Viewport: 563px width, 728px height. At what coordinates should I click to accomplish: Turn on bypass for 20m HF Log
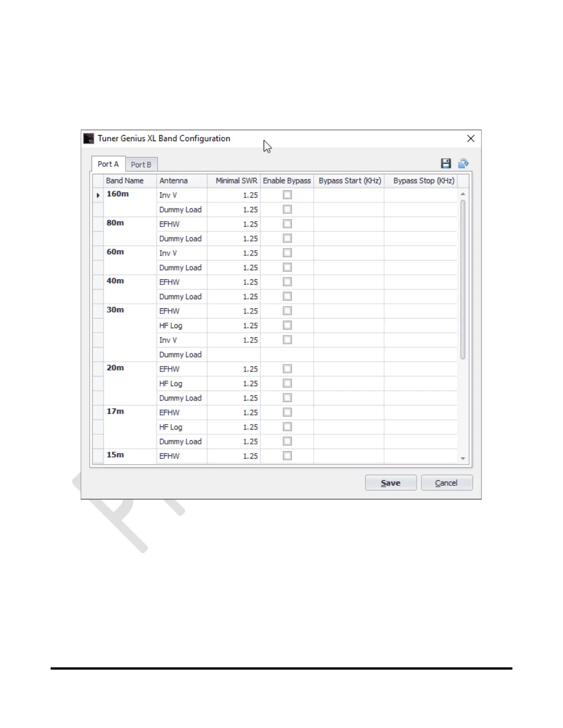[287, 383]
